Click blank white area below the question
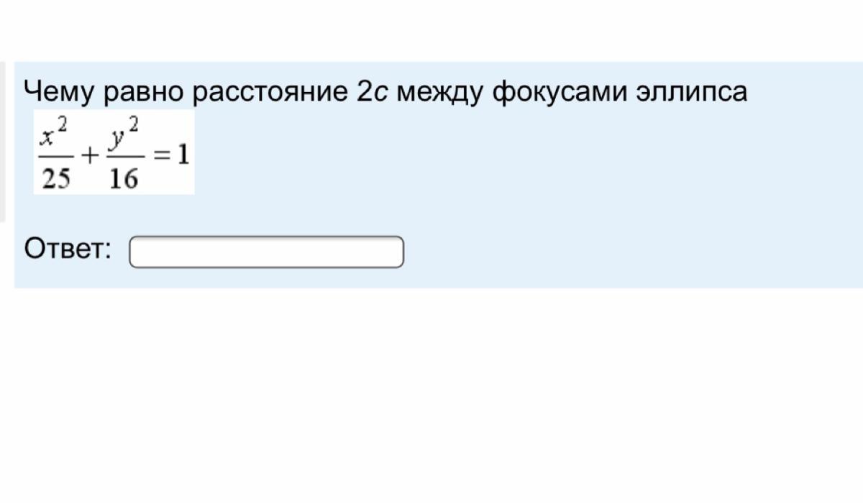863x504 pixels. 431,395
